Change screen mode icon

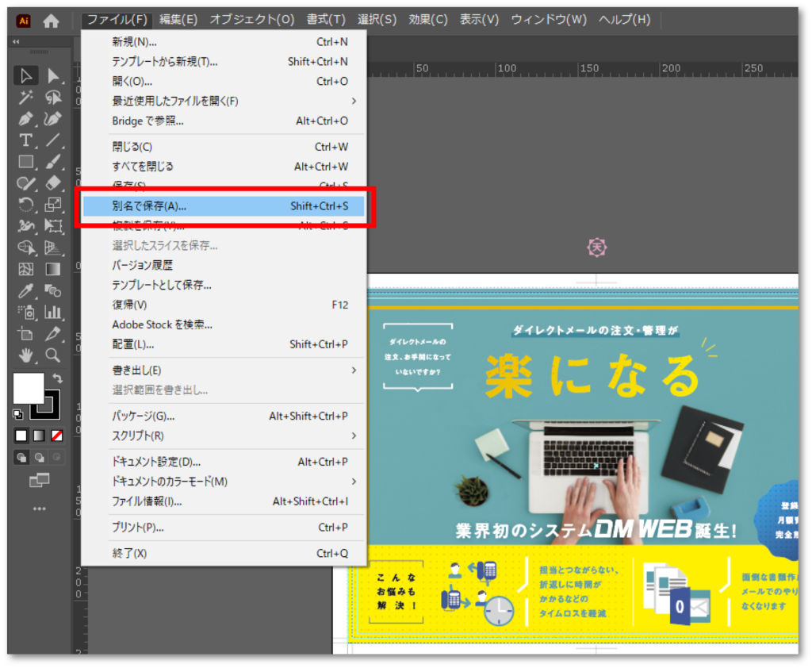[40, 481]
